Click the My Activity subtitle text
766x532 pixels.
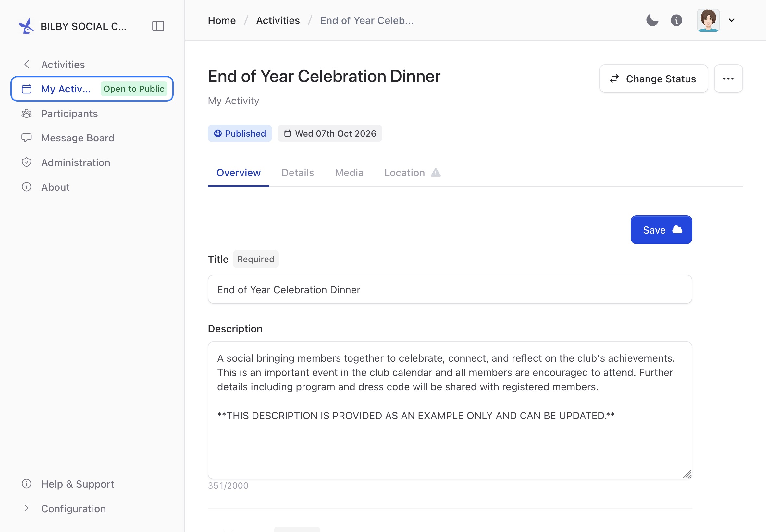pos(233,101)
